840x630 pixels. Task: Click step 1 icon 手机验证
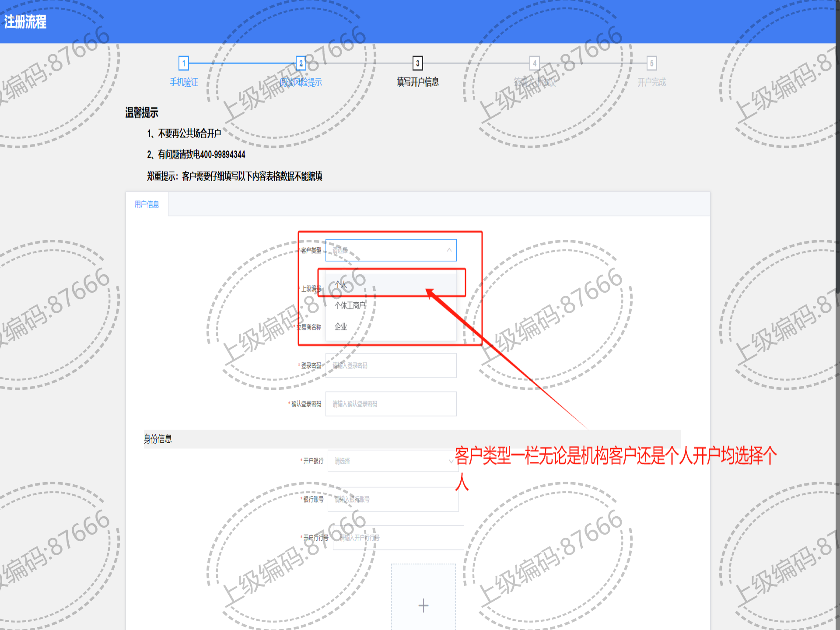click(184, 63)
